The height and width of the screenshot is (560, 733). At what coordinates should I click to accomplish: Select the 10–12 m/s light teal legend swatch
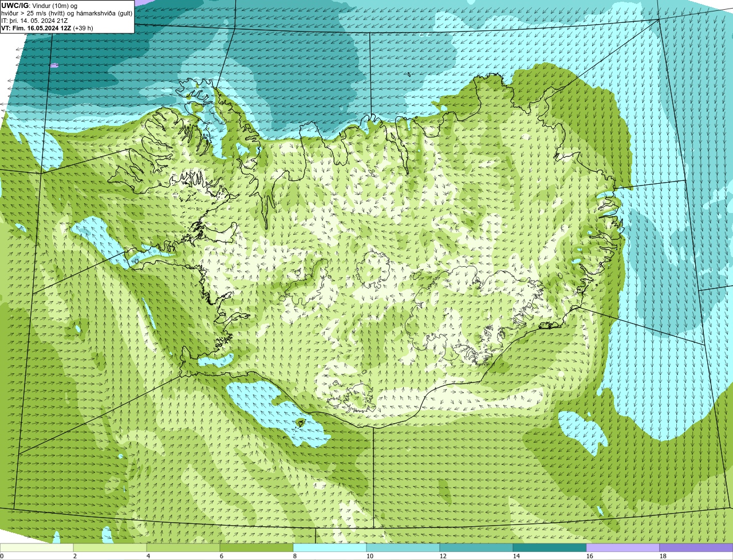coord(403,547)
